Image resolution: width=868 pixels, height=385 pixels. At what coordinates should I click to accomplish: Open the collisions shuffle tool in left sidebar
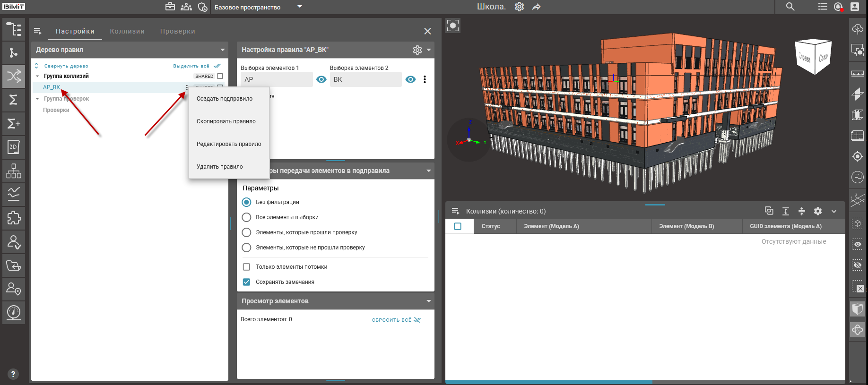(14, 76)
